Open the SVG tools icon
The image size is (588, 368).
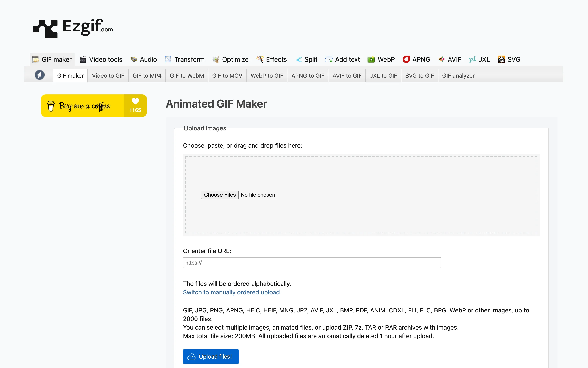[501, 59]
